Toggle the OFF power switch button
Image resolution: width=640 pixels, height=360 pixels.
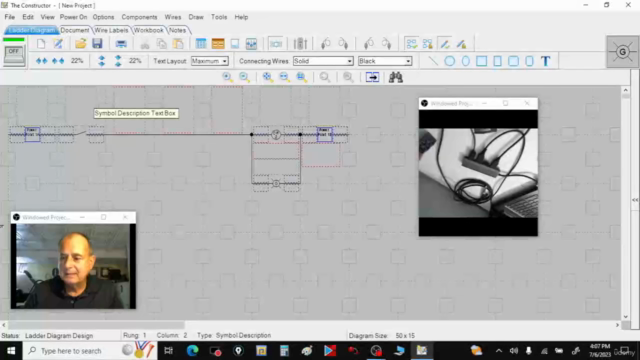pyautogui.click(x=14, y=55)
